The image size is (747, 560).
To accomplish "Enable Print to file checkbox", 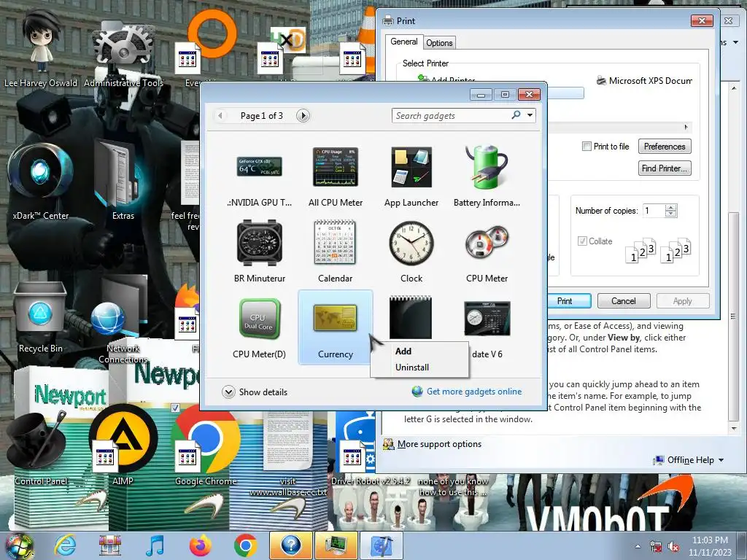I will click(587, 147).
